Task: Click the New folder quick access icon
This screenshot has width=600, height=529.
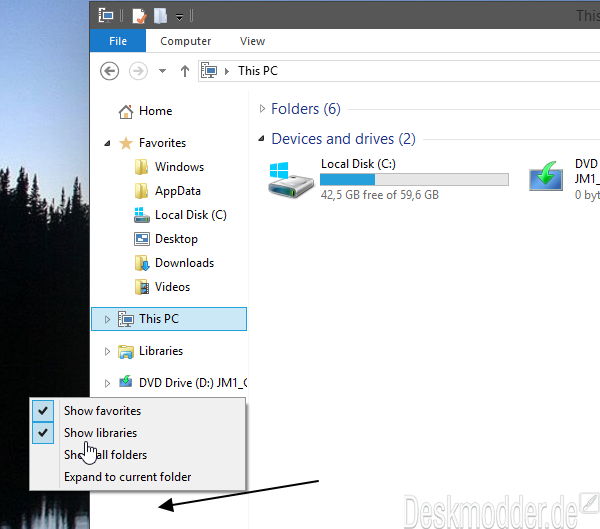Action: tap(161, 16)
